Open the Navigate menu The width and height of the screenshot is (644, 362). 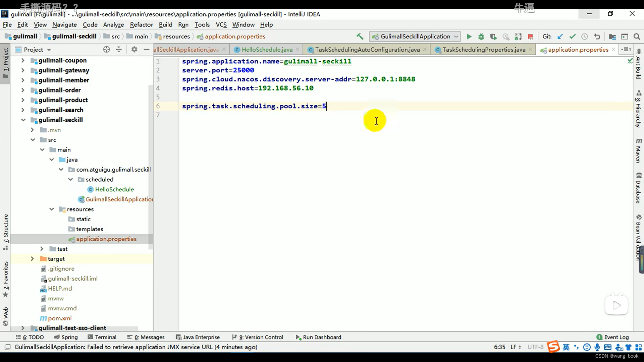pos(64,24)
